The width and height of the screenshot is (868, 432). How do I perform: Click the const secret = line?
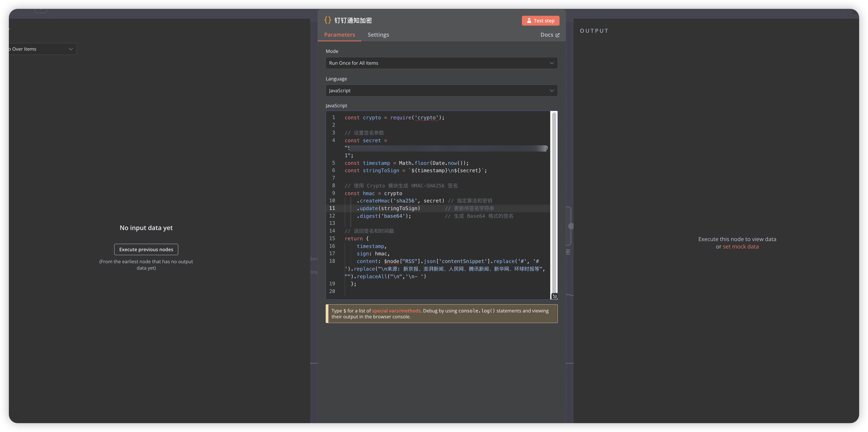pyautogui.click(x=366, y=140)
